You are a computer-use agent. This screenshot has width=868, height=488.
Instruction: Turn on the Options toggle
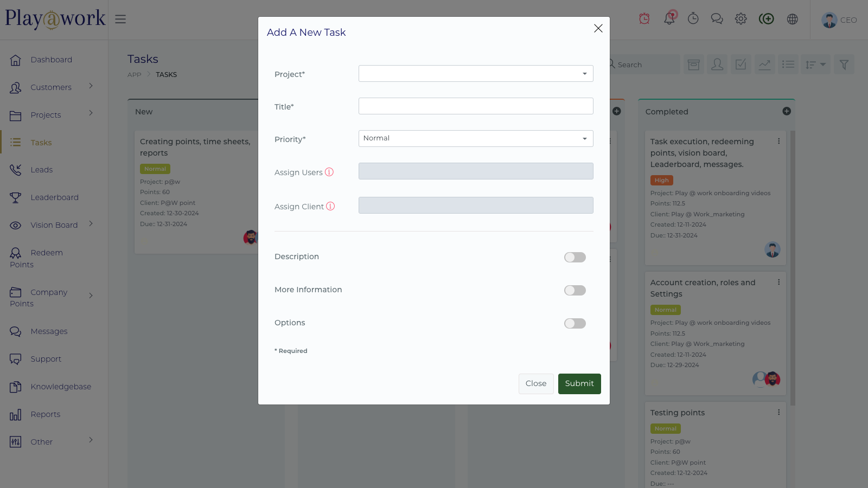[575, 323]
